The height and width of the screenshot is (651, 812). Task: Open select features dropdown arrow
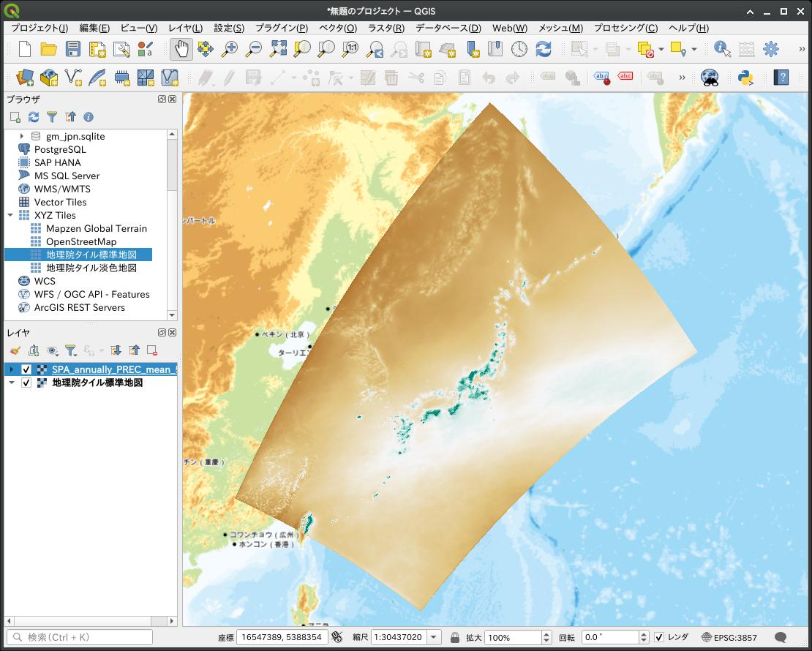point(595,49)
